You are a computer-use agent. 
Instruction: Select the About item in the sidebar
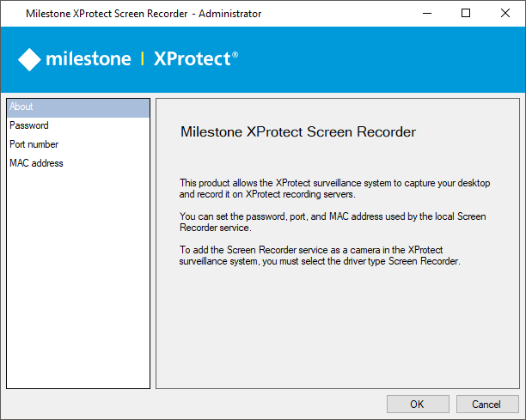pos(22,107)
